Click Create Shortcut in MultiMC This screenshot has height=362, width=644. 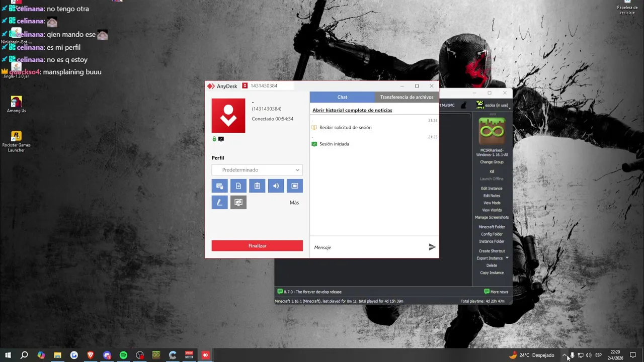492,251
